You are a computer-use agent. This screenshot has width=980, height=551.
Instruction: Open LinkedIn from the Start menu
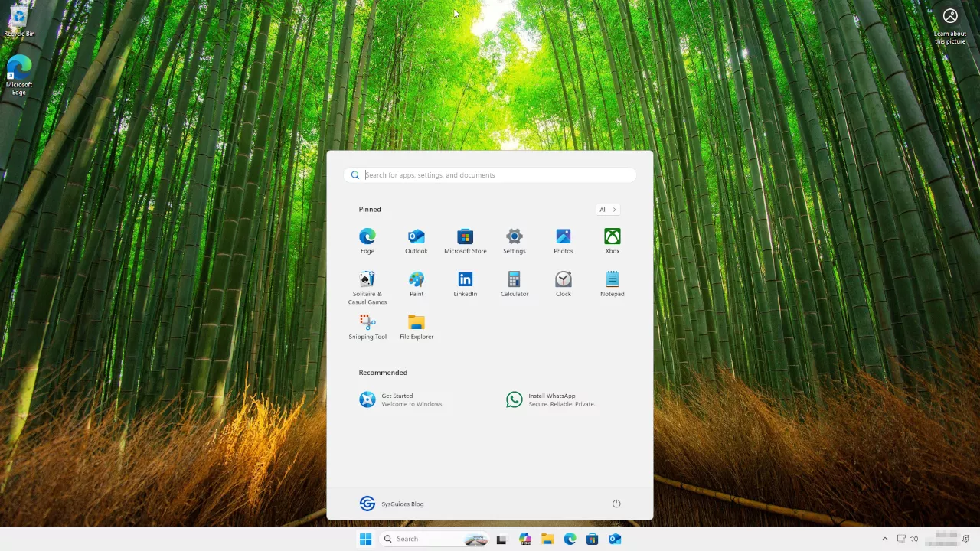[465, 279]
